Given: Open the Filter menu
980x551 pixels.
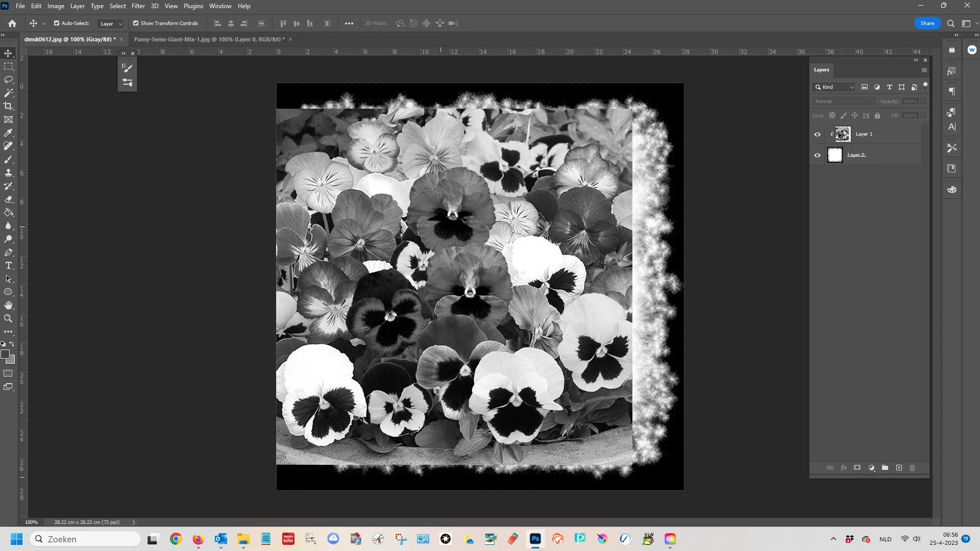Looking at the screenshot, I should [x=138, y=6].
